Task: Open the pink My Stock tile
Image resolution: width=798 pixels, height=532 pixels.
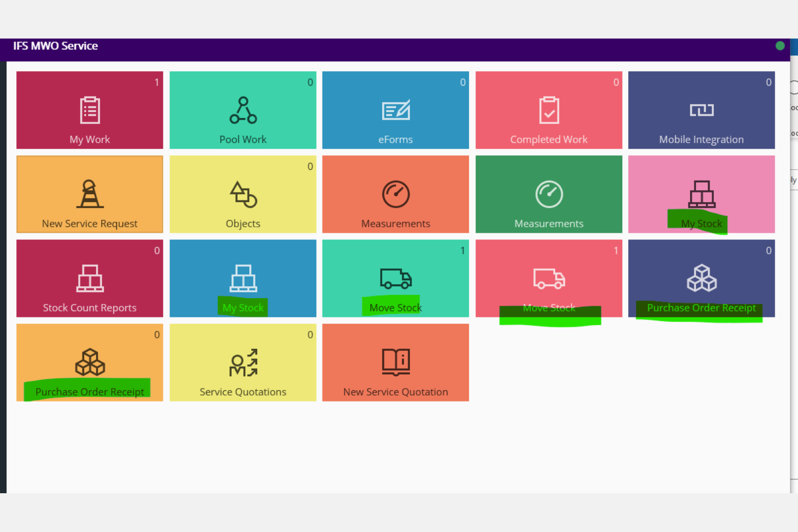Action: (701, 195)
